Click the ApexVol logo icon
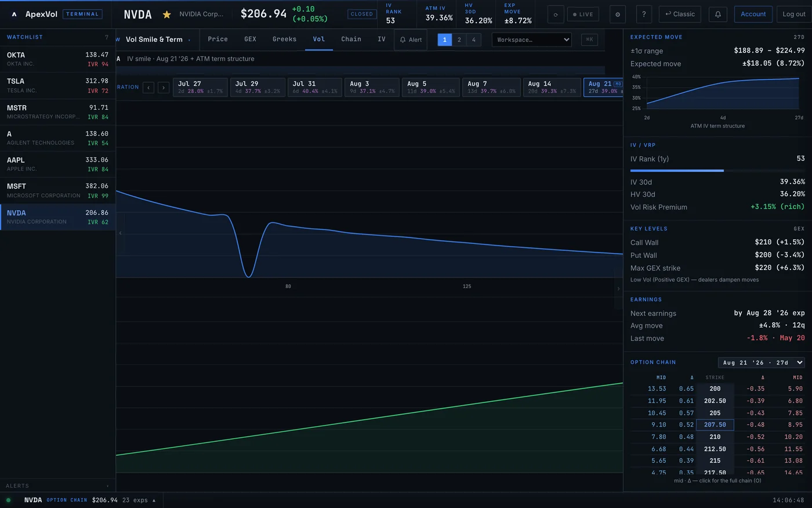This screenshot has height=508, width=812. tap(14, 14)
